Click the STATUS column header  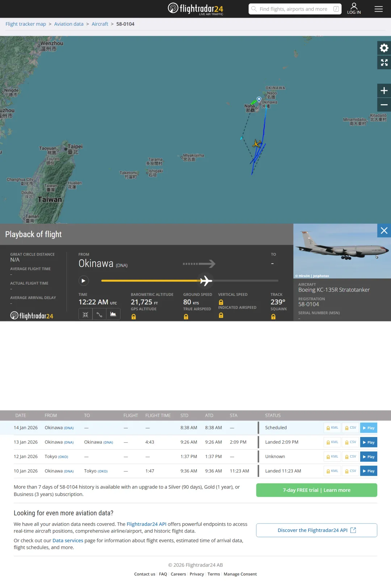click(273, 415)
